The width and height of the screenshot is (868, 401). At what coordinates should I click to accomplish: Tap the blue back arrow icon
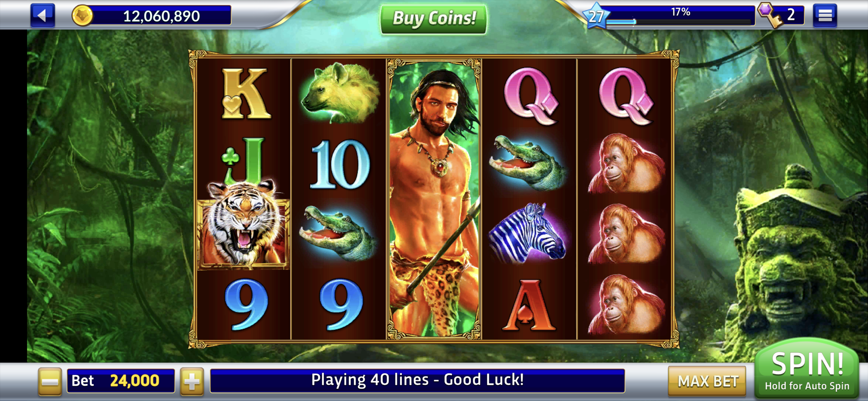[x=42, y=15]
